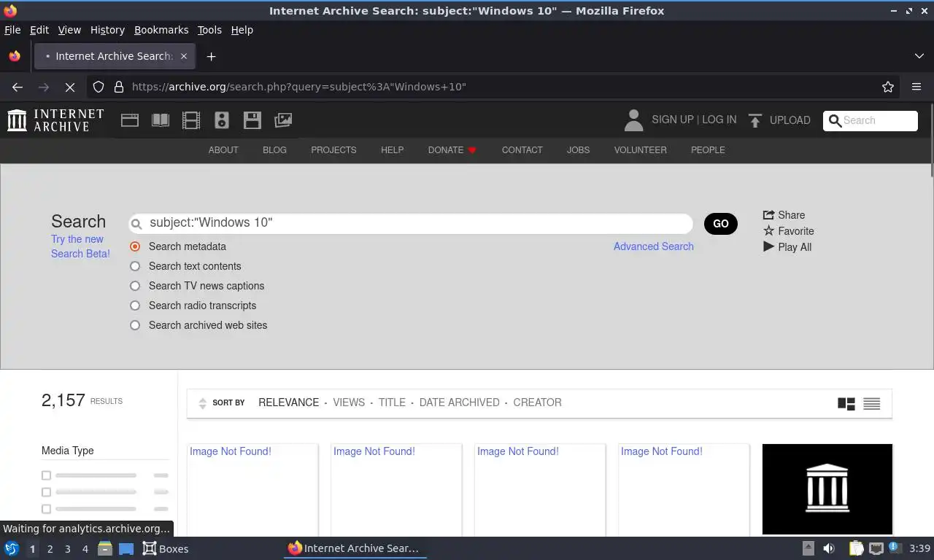934x560 pixels.
Task: Open the Help menu
Action: (242, 30)
